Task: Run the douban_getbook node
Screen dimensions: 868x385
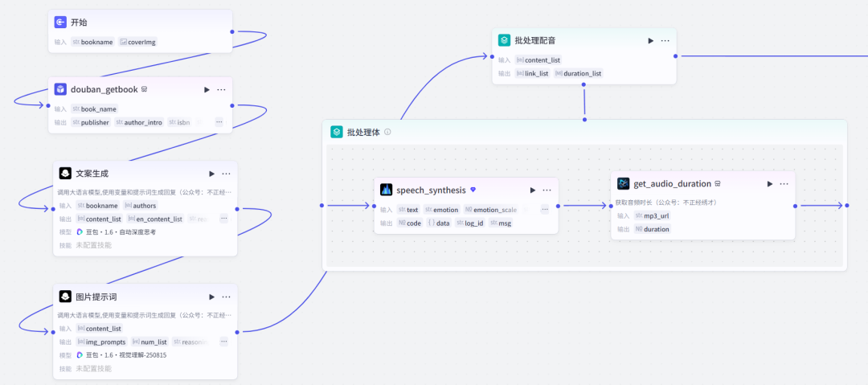Action: 207,90
